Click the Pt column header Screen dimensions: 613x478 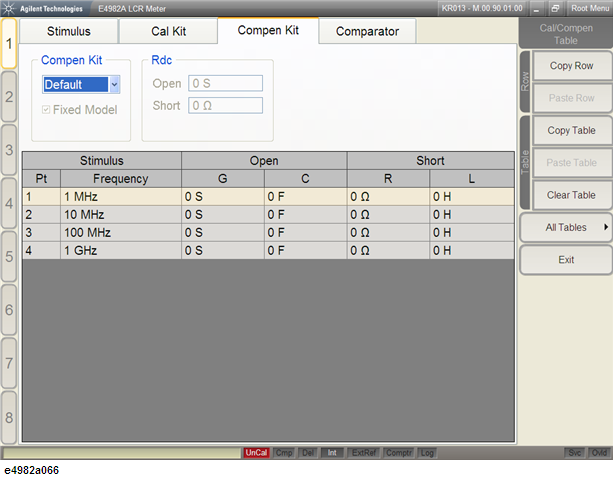tap(41, 179)
